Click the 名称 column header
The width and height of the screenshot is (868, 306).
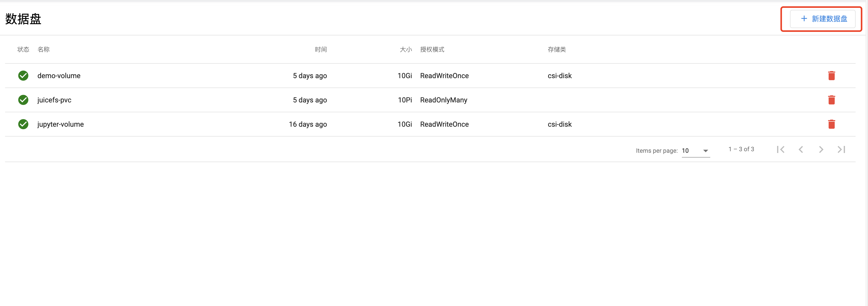pyautogui.click(x=44, y=50)
